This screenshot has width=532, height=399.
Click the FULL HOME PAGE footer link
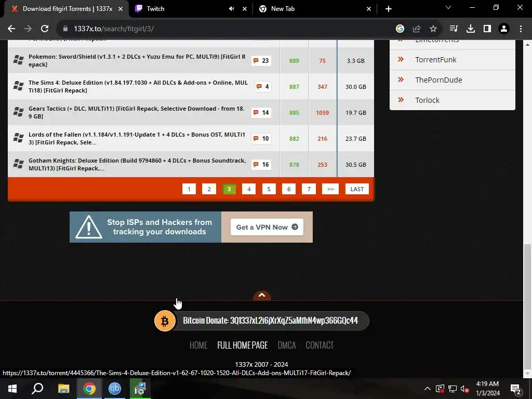pos(243,345)
